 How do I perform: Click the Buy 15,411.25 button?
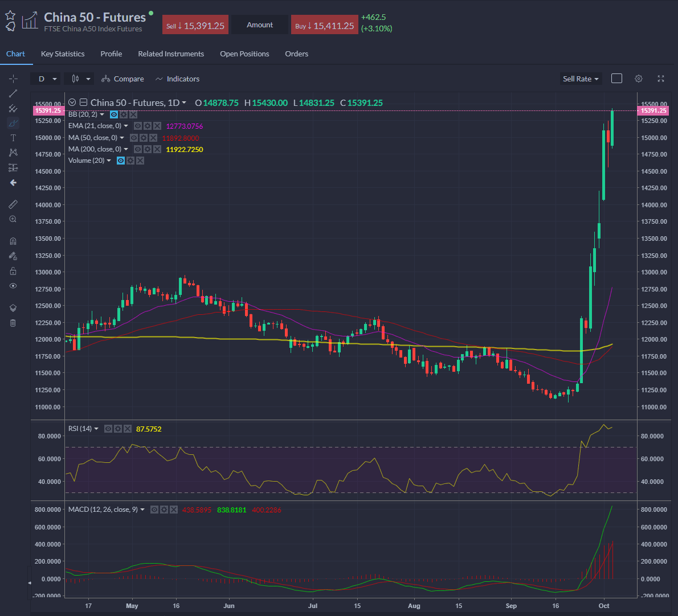(324, 25)
